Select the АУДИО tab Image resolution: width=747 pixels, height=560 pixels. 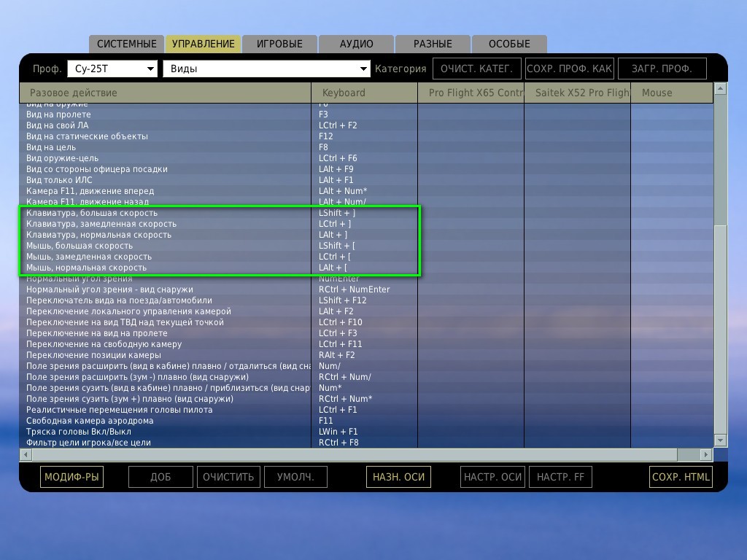pyautogui.click(x=356, y=44)
